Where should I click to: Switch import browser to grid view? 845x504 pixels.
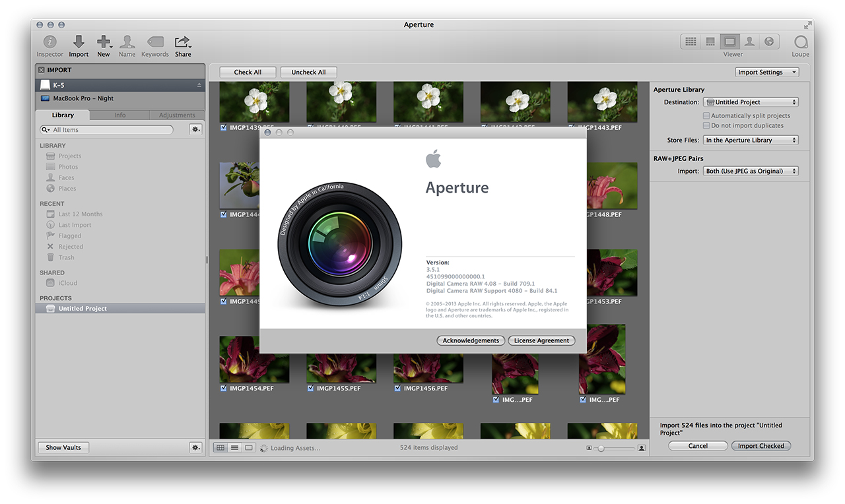(x=220, y=447)
